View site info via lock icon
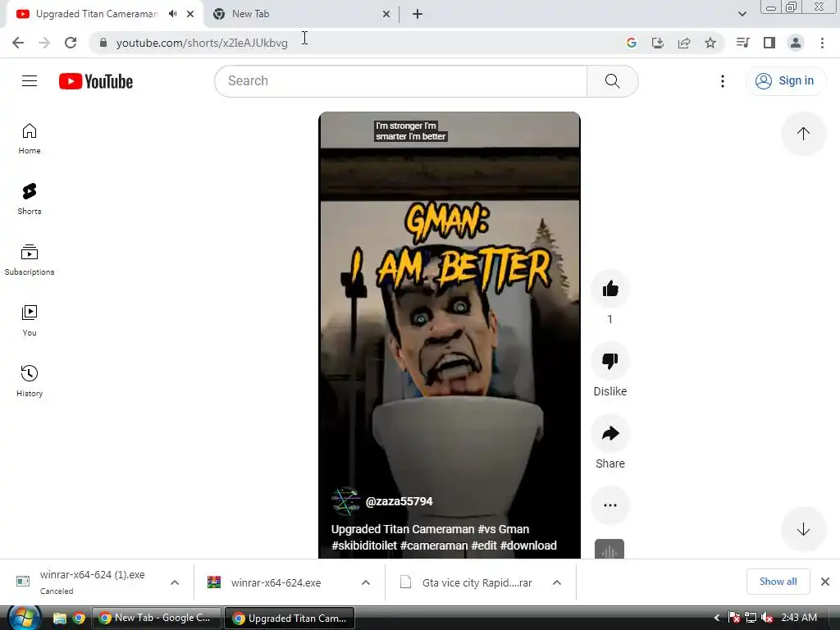Viewport: 840px width, 630px height. point(103,43)
